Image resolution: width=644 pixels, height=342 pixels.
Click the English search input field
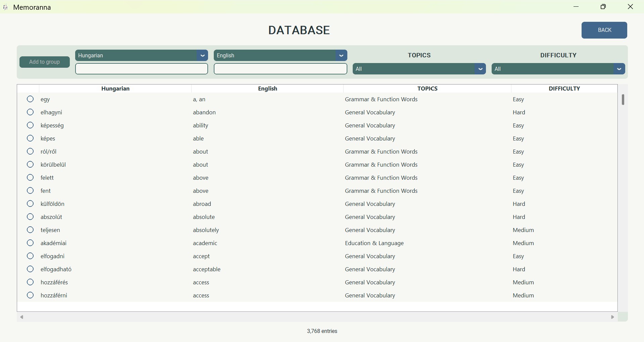280,69
